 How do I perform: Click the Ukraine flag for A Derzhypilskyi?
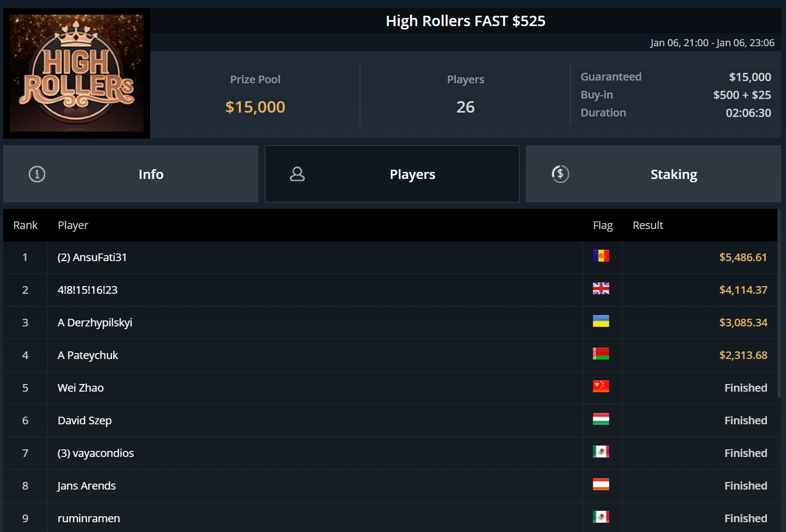point(601,321)
